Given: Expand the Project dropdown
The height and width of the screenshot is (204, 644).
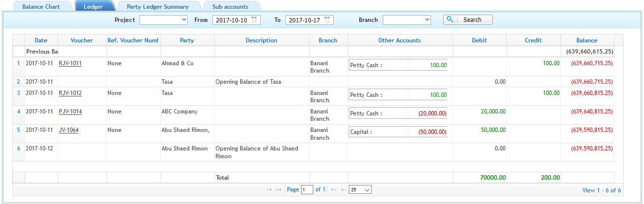Looking at the screenshot, I should [x=163, y=20].
